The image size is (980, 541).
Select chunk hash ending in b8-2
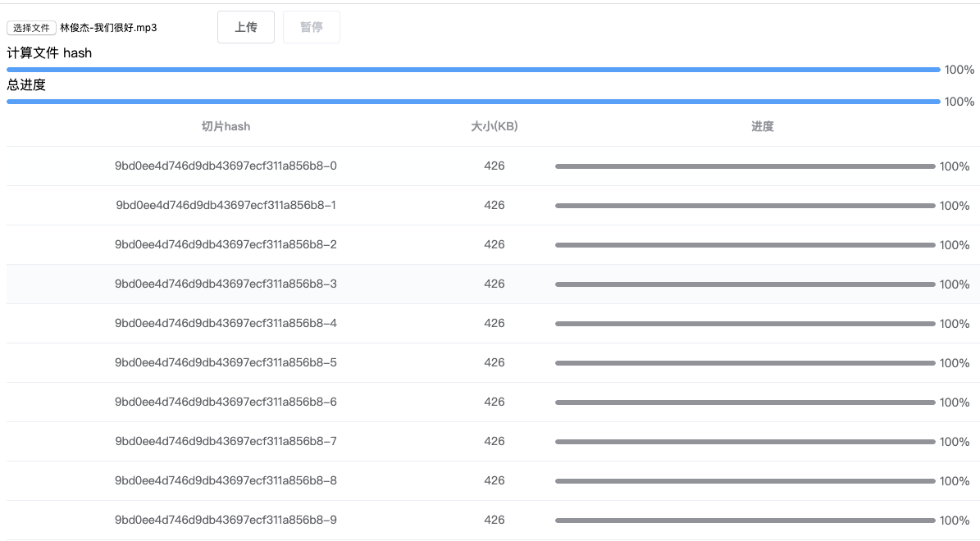(x=226, y=244)
